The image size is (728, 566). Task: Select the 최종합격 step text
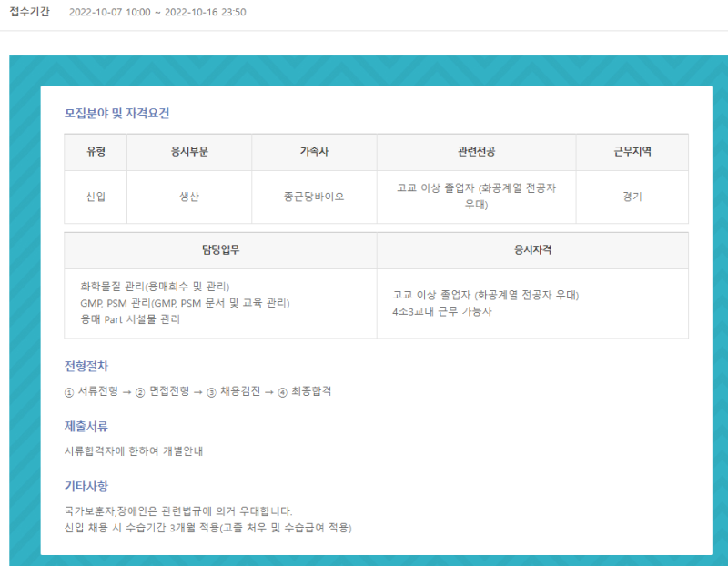click(x=311, y=391)
